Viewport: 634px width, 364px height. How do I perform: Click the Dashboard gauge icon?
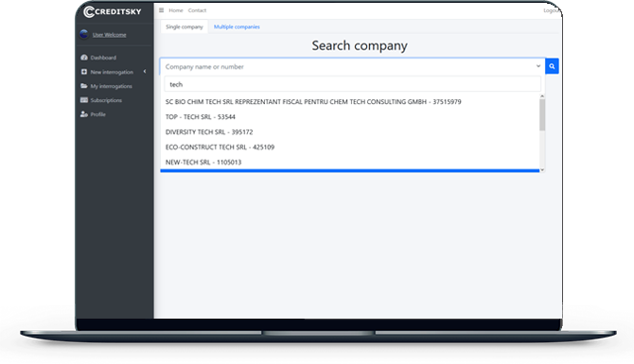tap(84, 58)
